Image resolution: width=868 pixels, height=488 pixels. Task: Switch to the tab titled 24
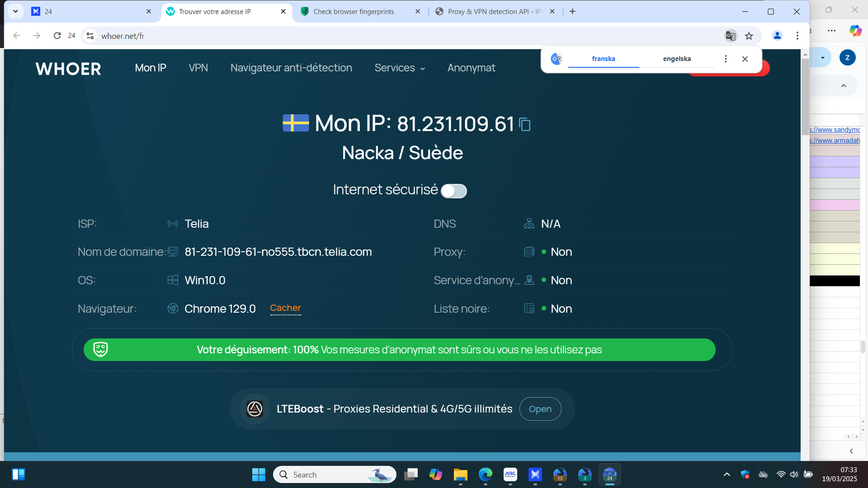coord(92,11)
